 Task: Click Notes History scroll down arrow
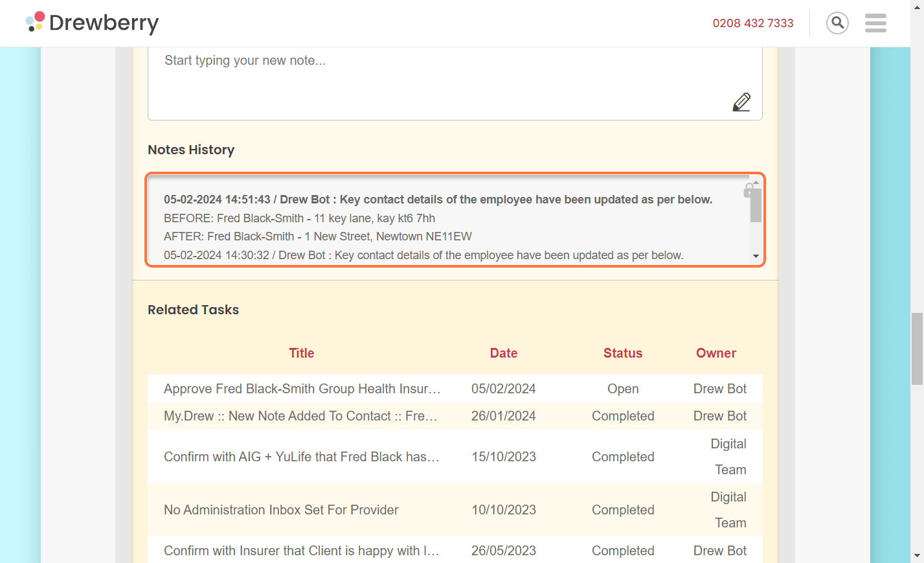click(x=756, y=257)
